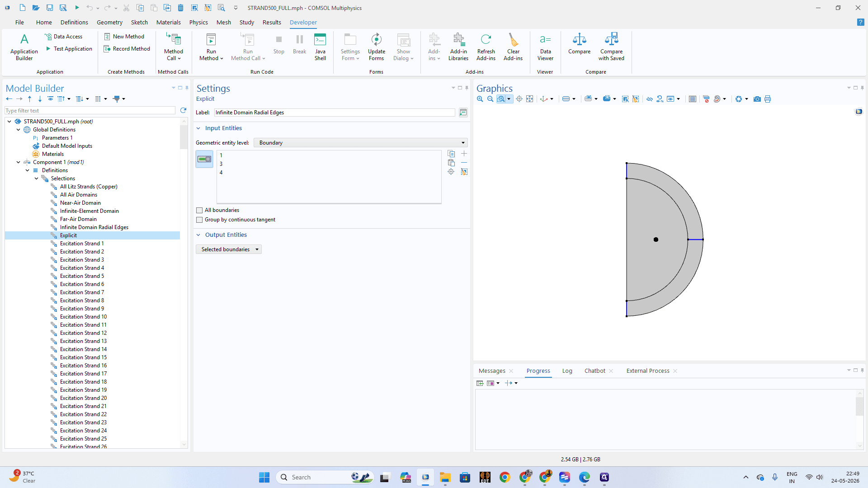The height and width of the screenshot is (488, 868).
Task: Click the Test Application button
Action: (69, 49)
